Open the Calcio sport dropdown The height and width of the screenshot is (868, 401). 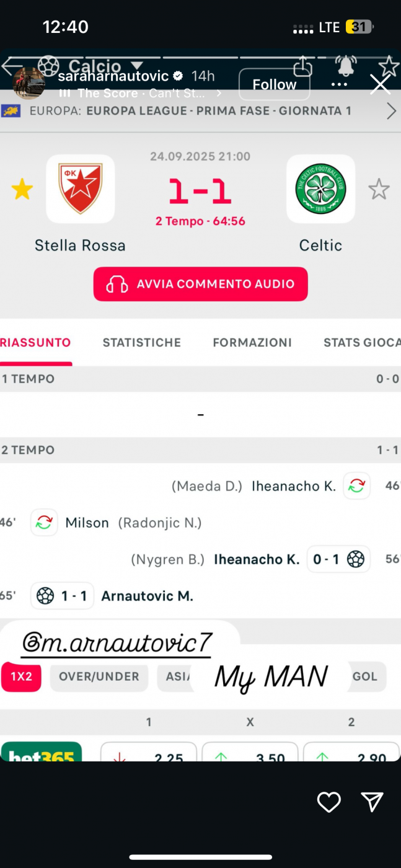click(137, 66)
